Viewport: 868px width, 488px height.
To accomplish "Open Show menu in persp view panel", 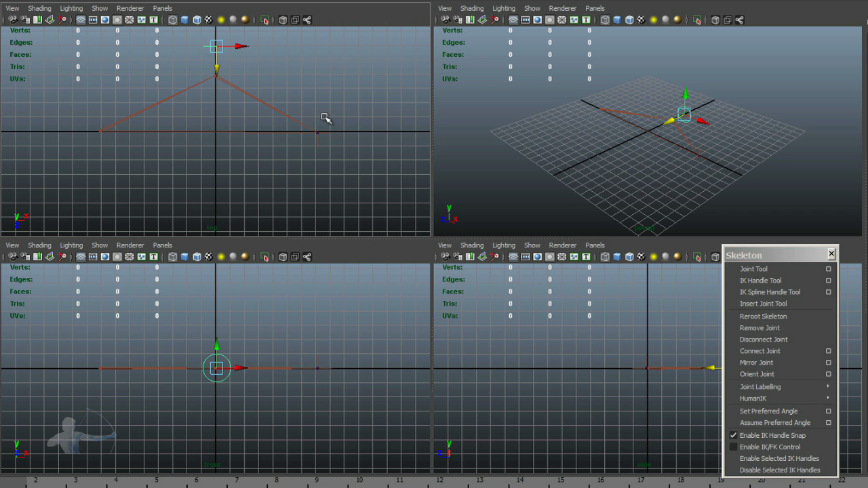I will point(532,8).
